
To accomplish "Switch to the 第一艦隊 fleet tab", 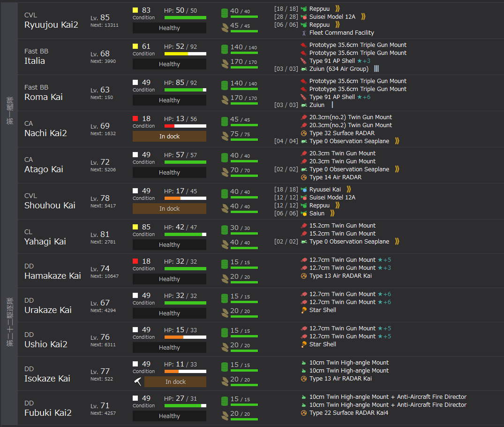I will [10, 110].
